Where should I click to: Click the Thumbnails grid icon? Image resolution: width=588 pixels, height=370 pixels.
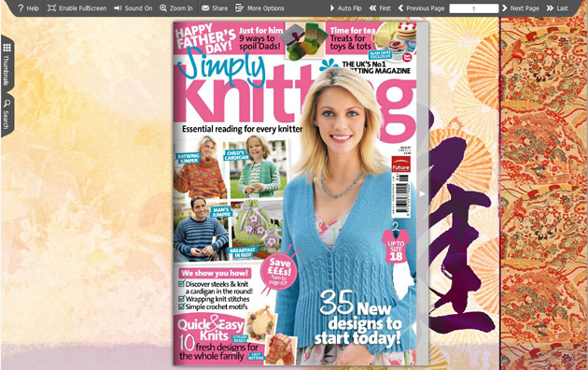pos(7,48)
